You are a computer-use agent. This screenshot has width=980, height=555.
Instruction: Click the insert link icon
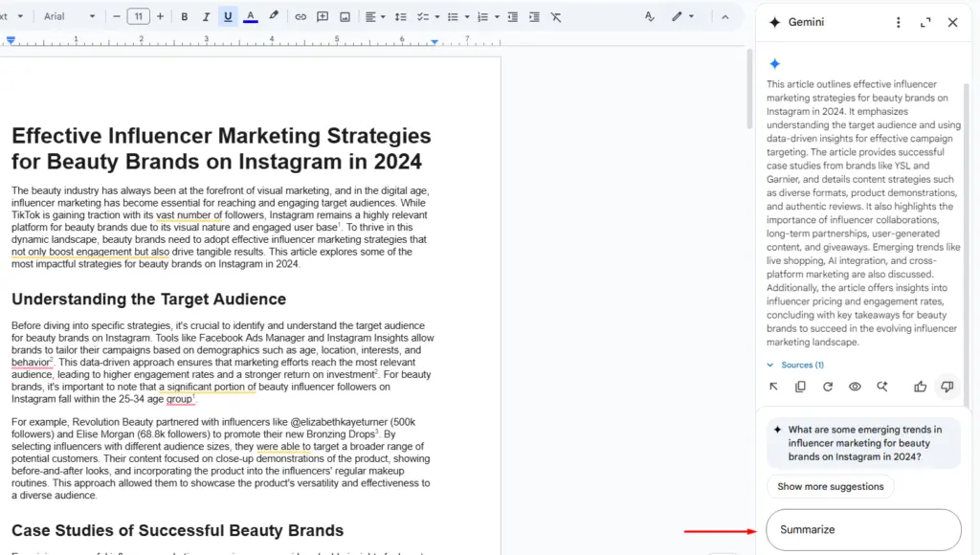click(300, 16)
